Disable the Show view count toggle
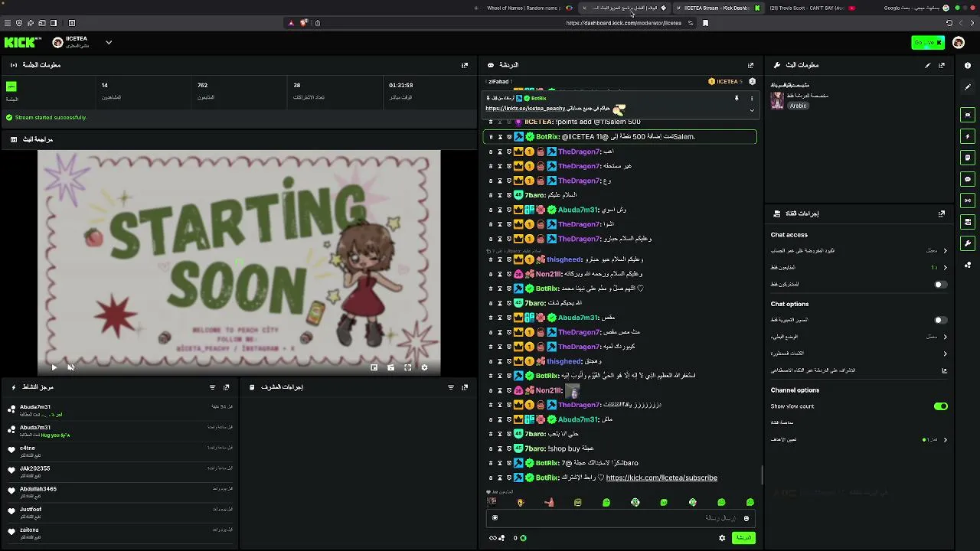Screen dimensions: 980x551 (x=941, y=406)
